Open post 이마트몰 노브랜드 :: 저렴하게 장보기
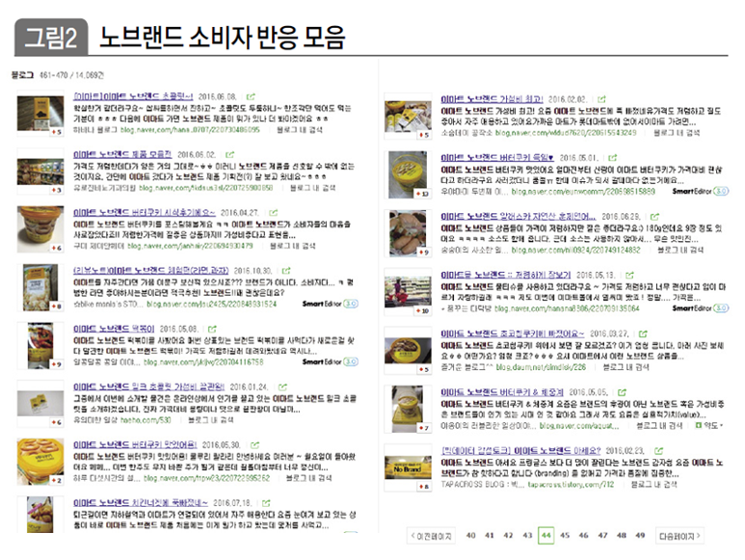 point(506,275)
